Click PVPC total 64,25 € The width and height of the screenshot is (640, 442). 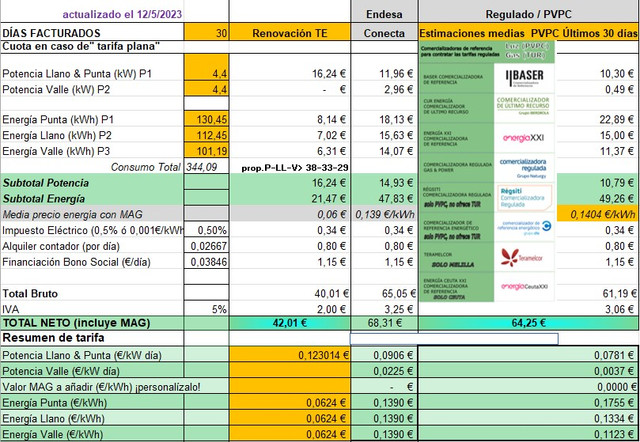528,323
